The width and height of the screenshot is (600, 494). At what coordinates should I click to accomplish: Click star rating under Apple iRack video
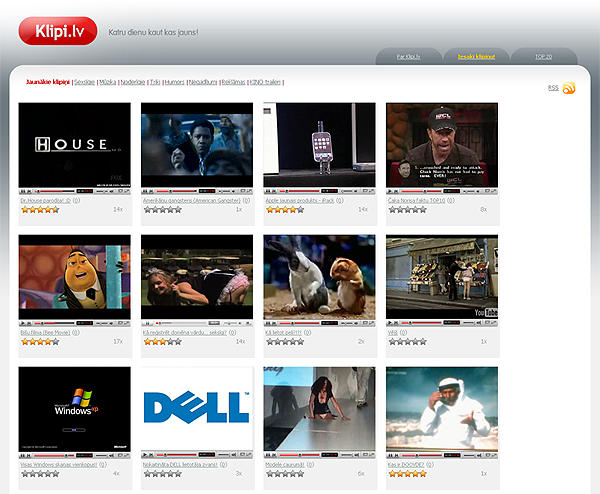click(x=284, y=209)
